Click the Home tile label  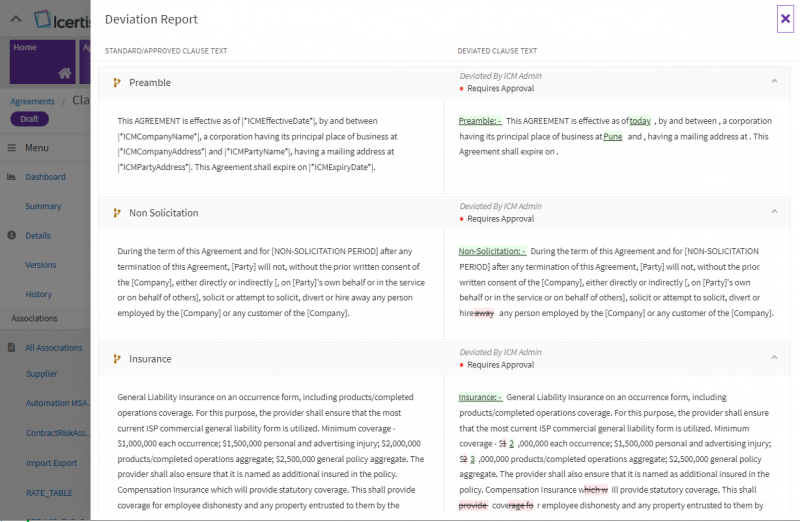click(25, 47)
